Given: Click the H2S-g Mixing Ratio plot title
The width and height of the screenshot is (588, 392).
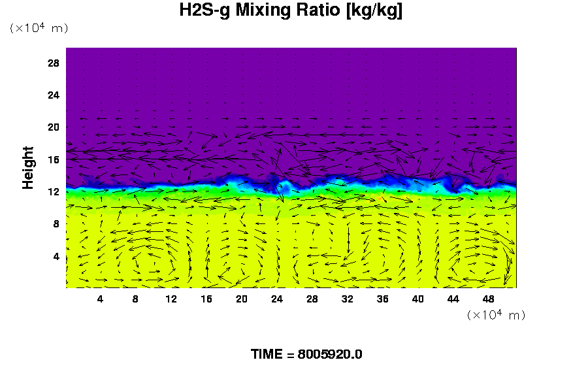Looking at the screenshot, I should (x=291, y=10).
